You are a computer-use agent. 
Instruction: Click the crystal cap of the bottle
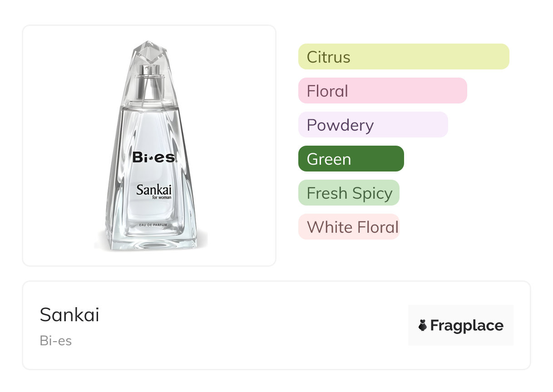pyautogui.click(x=150, y=54)
